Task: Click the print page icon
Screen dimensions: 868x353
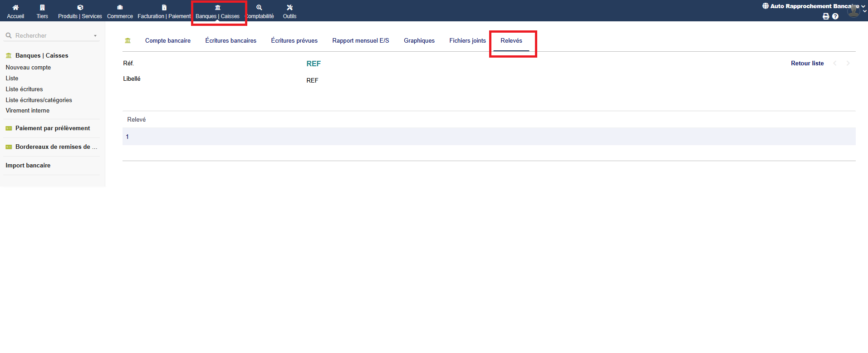Action: 826,16
